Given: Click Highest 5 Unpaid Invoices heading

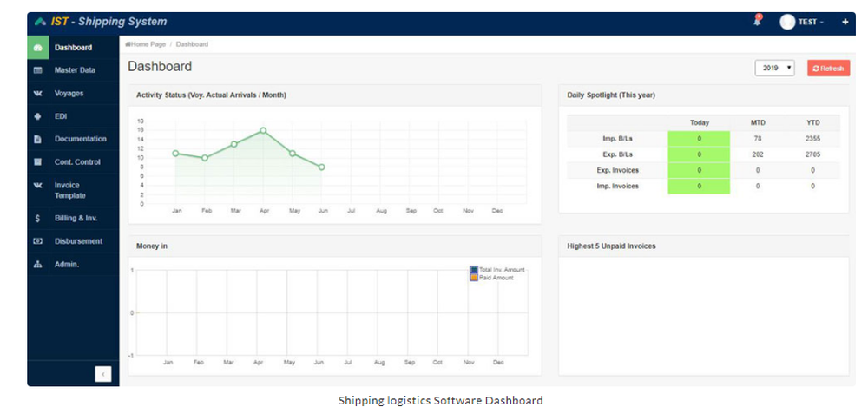Looking at the screenshot, I should (611, 246).
